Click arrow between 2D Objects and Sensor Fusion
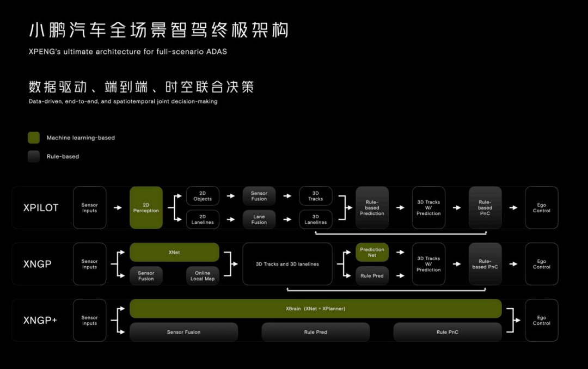Viewport: 588px width, 369px height. [x=231, y=196]
